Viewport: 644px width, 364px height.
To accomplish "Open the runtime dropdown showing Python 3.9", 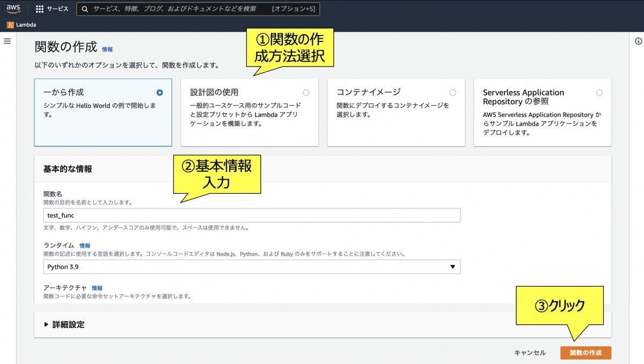I will tap(251, 266).
